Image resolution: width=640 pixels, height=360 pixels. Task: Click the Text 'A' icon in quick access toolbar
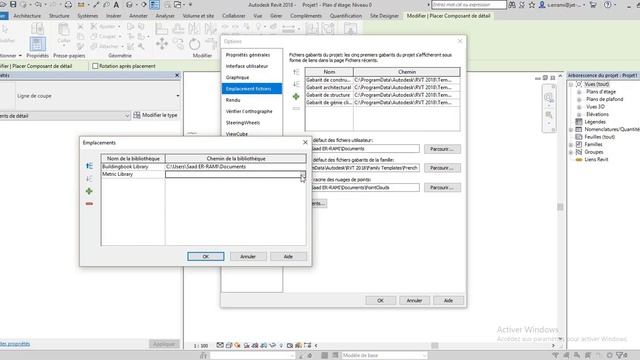tap(116, 5)
